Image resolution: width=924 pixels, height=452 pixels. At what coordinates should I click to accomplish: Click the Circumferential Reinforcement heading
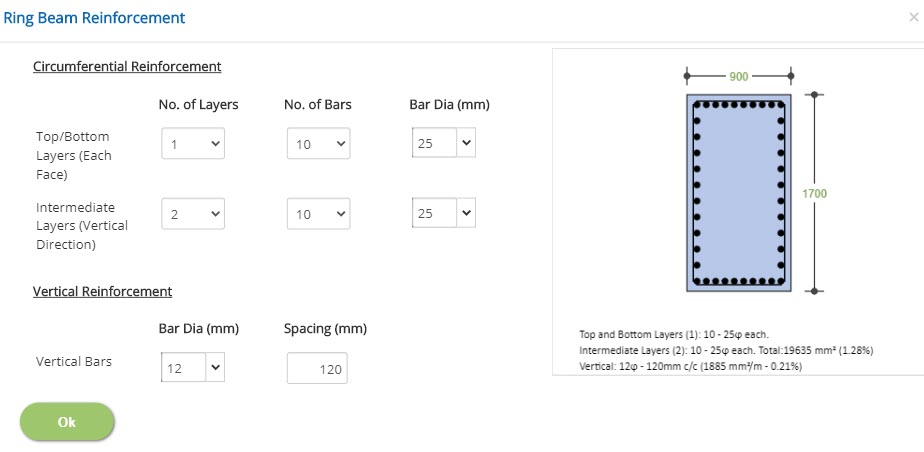pyautogui.click(x=127, y=67)
